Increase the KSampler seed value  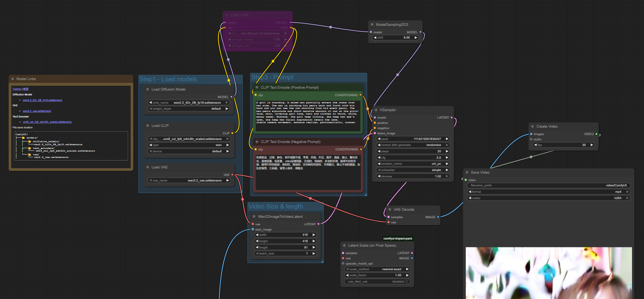click(x=447, y=139)
